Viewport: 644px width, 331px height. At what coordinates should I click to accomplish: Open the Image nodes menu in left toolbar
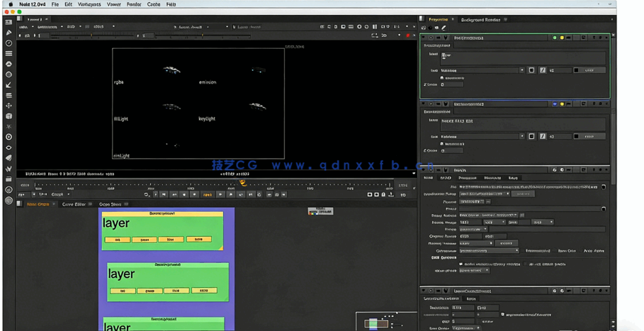click(x=9, y=23)
